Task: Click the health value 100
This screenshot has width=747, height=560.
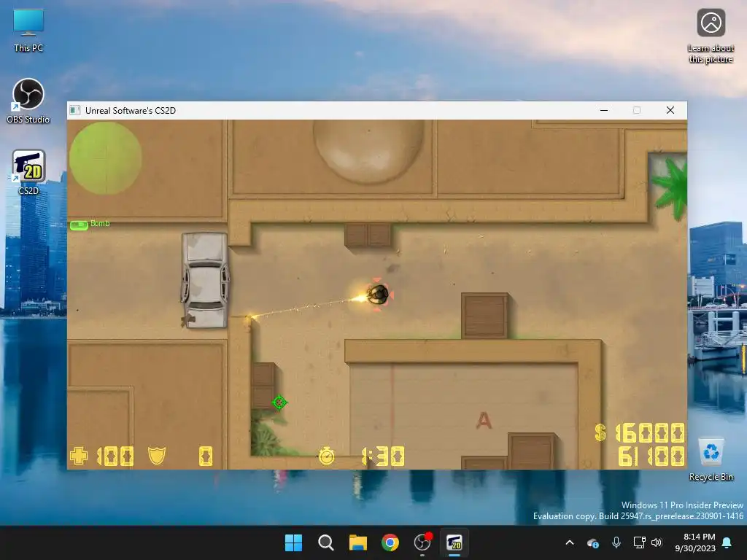Action: point(115,456)
